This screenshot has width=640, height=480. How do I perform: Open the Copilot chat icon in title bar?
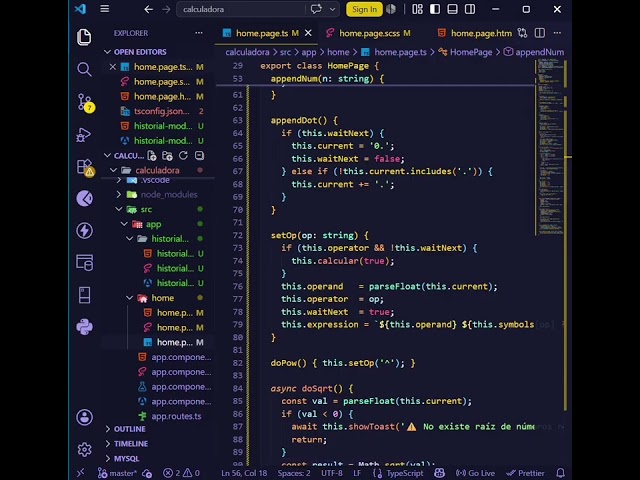[316, 9]
